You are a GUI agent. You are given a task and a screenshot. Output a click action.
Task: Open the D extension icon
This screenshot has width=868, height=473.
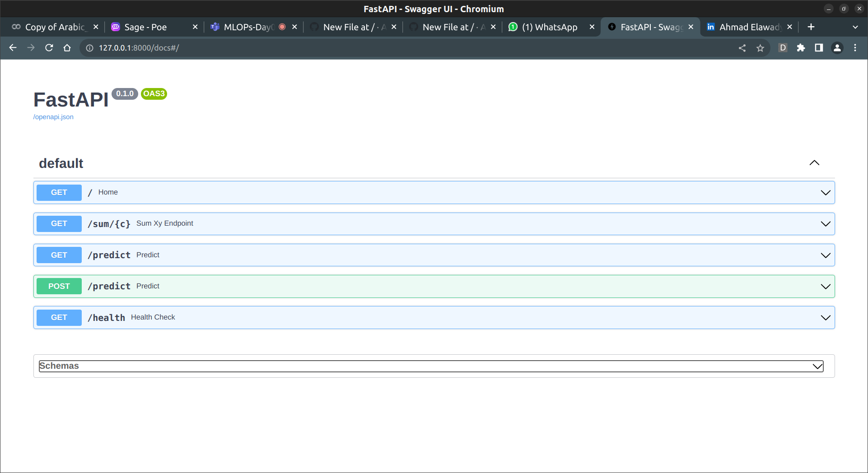click(783, 48)
